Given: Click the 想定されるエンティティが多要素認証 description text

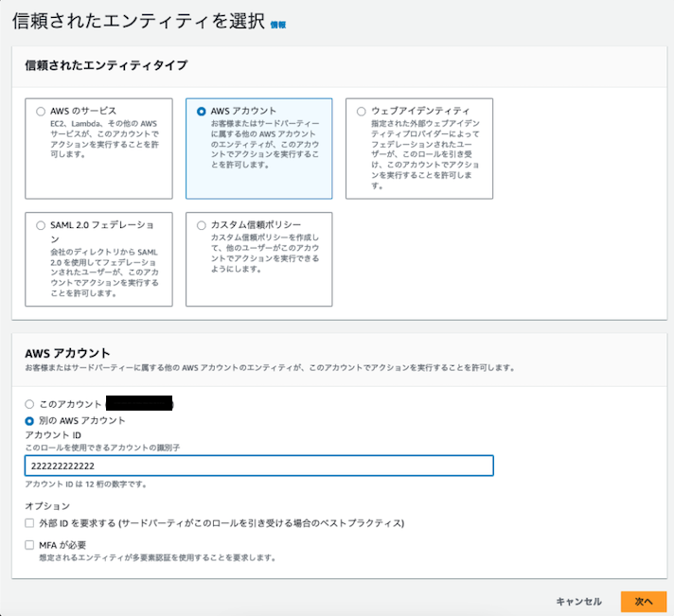Looking at the screenshot, I should (x=157, y=557).
